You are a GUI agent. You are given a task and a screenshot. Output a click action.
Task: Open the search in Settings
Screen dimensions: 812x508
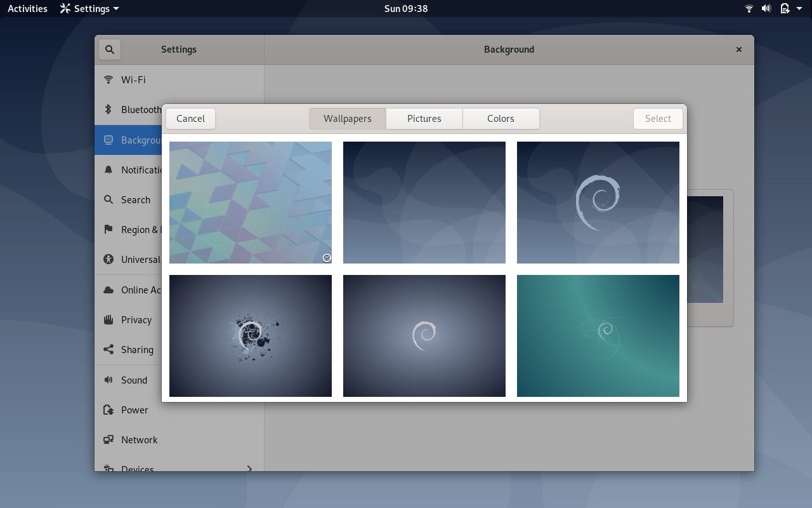click(x=109, y=49)
